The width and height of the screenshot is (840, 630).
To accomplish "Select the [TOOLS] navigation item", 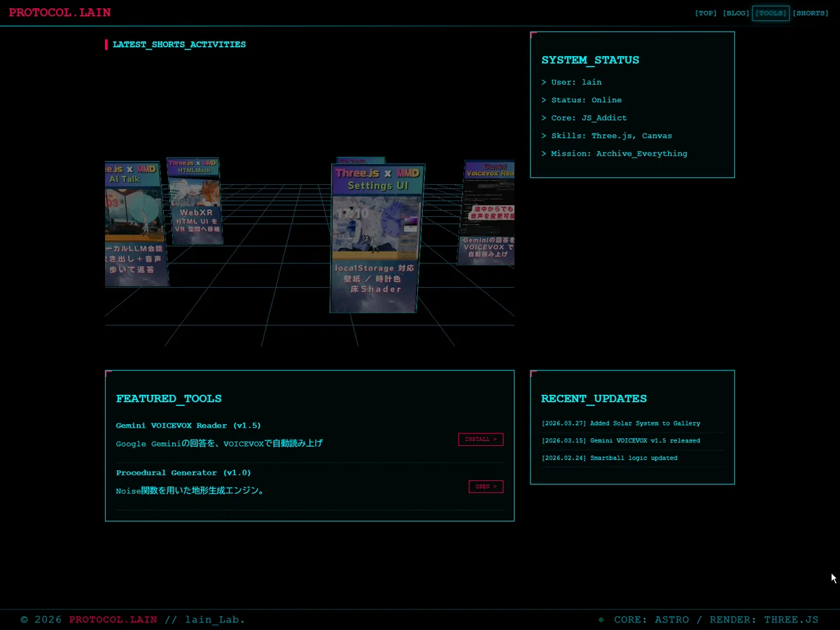I will coord(771,13).
